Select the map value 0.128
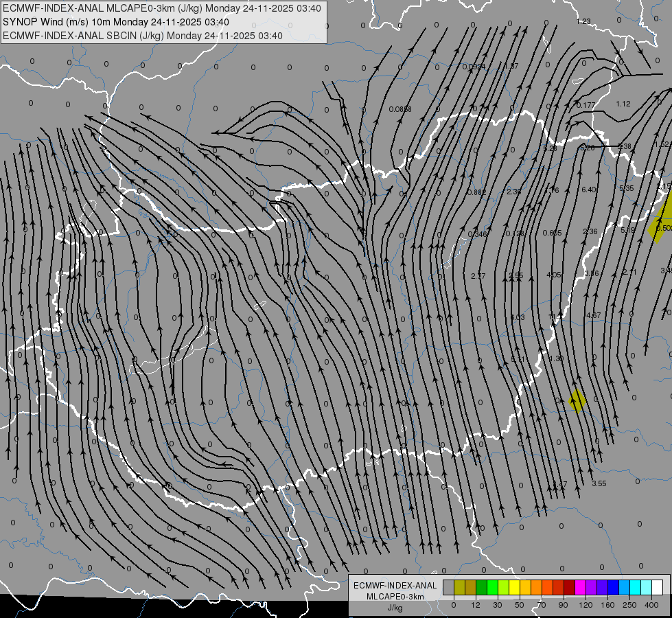 click(515, 233)
